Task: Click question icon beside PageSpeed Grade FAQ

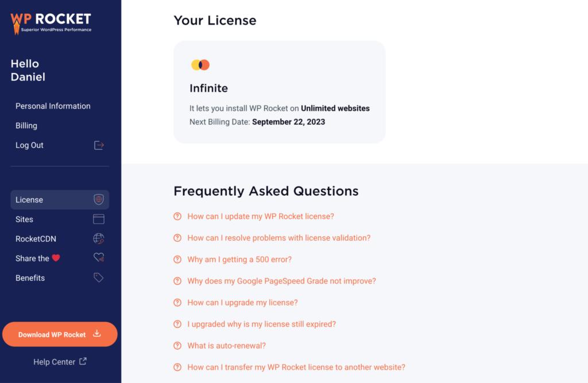Action: click(177, 281)
